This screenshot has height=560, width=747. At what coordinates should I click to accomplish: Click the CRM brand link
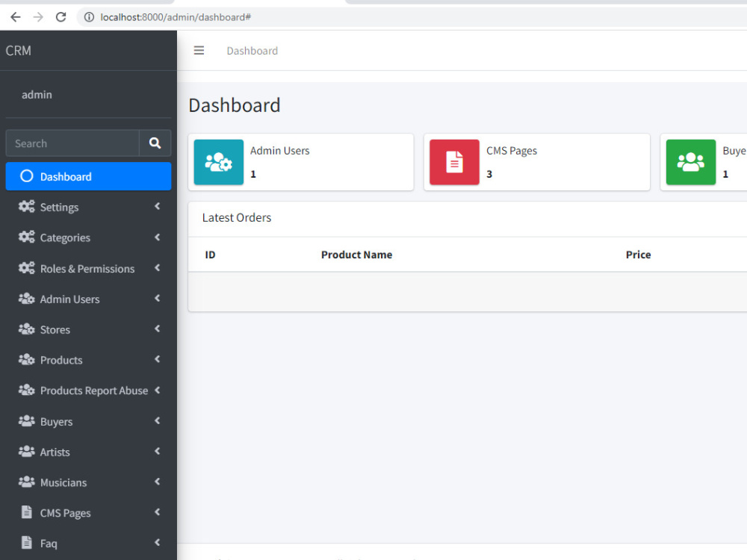click(18, 51)
